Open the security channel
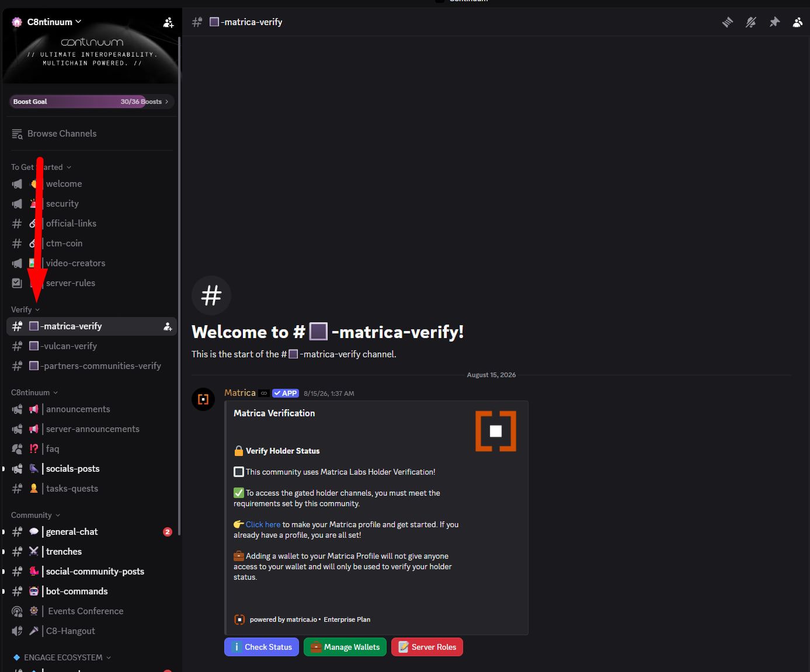This screenshot has height=672, width=810. tap(92, 204)
